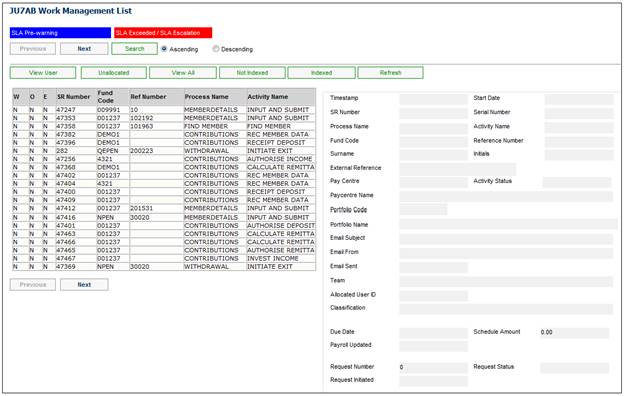
Task: Click the top Previous button
Action: point(33,49)
